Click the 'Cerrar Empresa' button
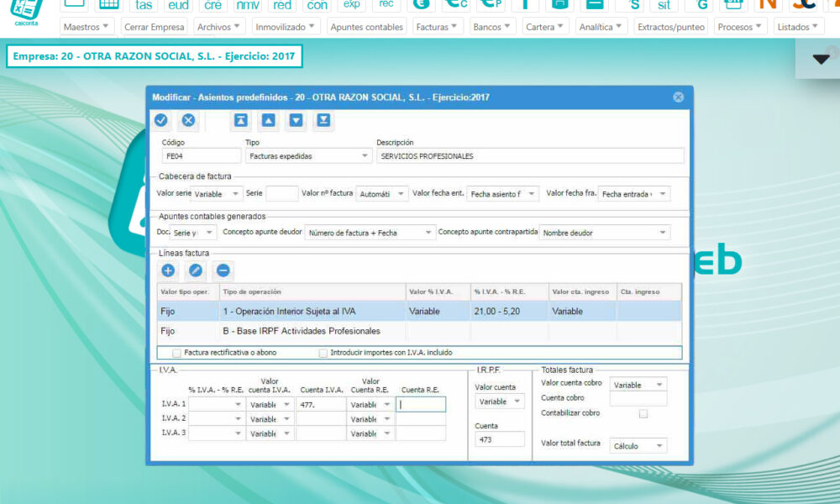 [x=155, y=27]
